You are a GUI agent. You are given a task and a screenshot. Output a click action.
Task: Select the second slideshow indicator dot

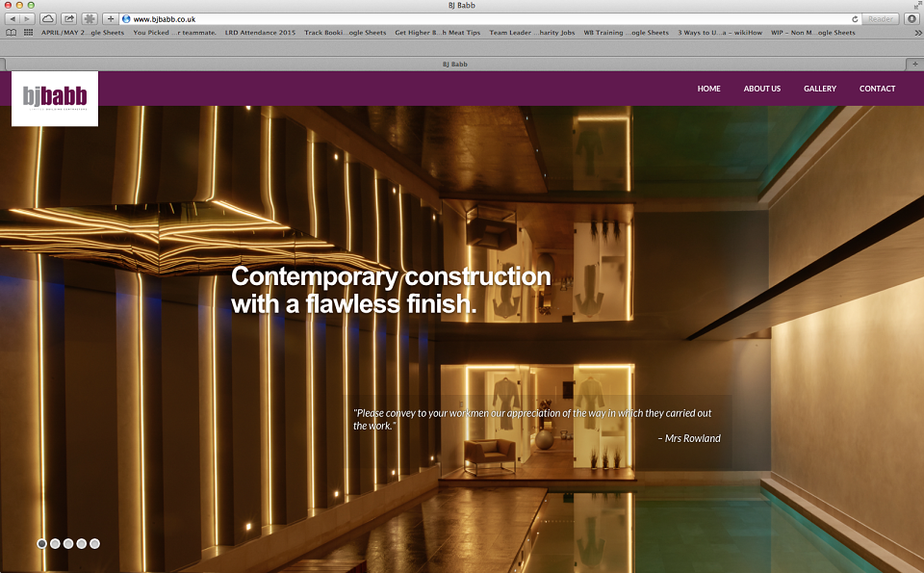pyautogui.click(x=55, y=543)
